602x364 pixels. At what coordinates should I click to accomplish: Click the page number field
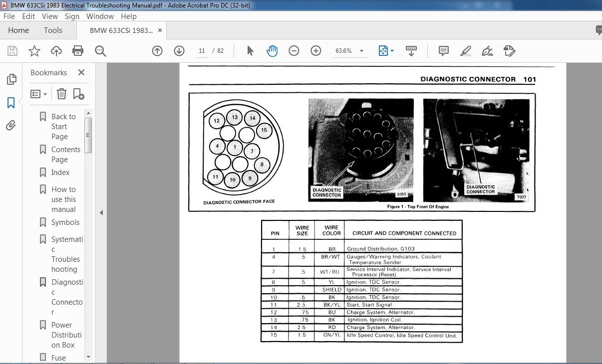202,51
